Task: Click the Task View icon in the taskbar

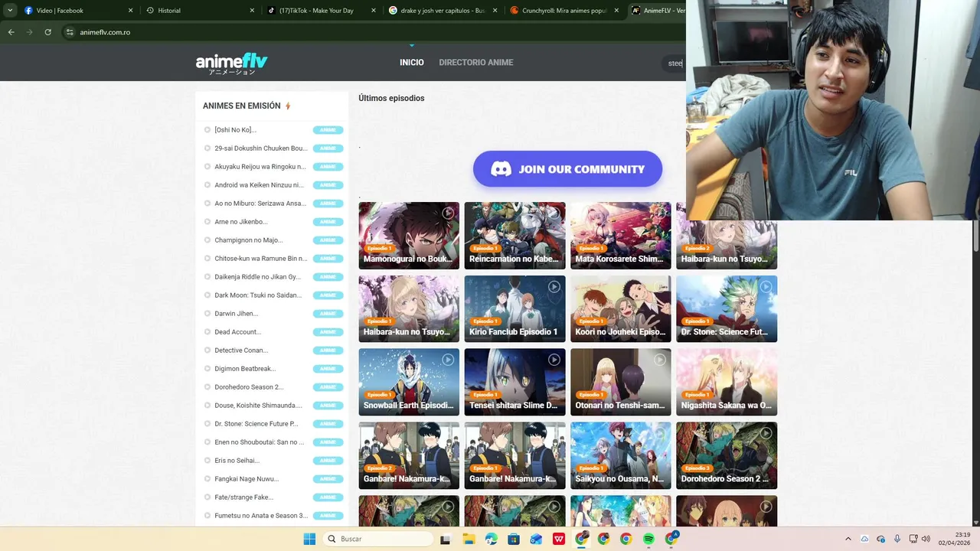Action: (446, 539)
